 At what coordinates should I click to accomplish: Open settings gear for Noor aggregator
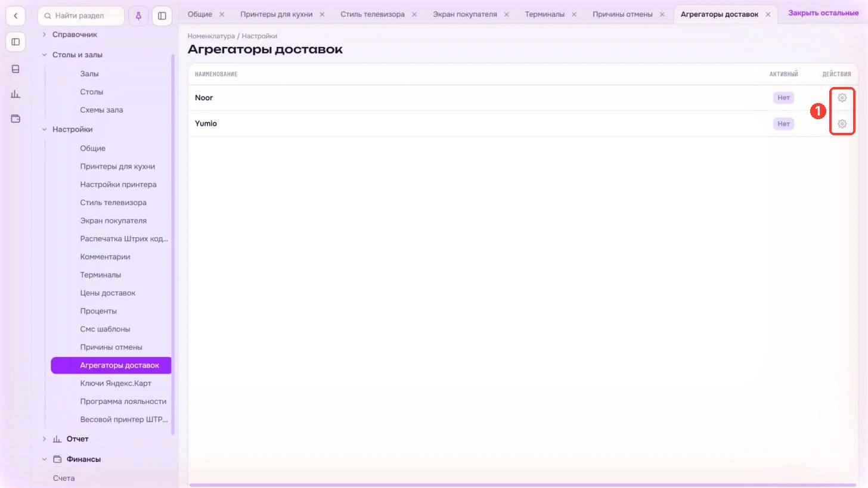(x=842, y=98)
